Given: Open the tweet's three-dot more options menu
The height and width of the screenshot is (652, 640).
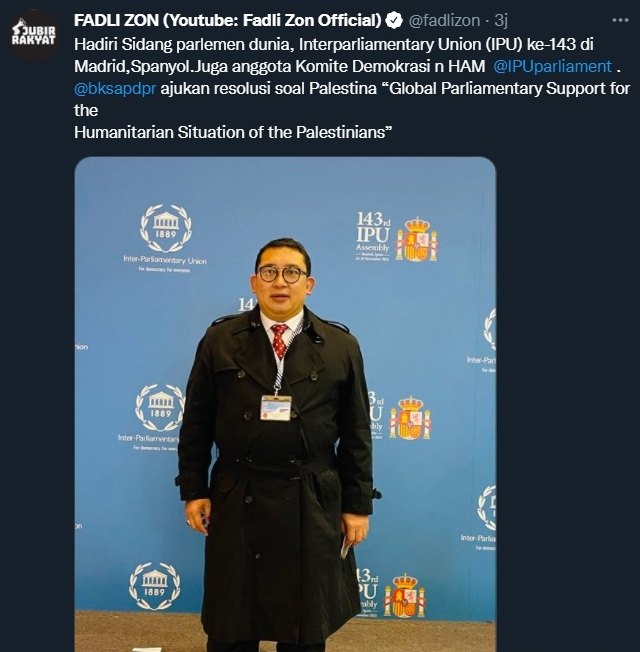Looking at the screenshot, I should pyautogui.click(x=620, y=20).
